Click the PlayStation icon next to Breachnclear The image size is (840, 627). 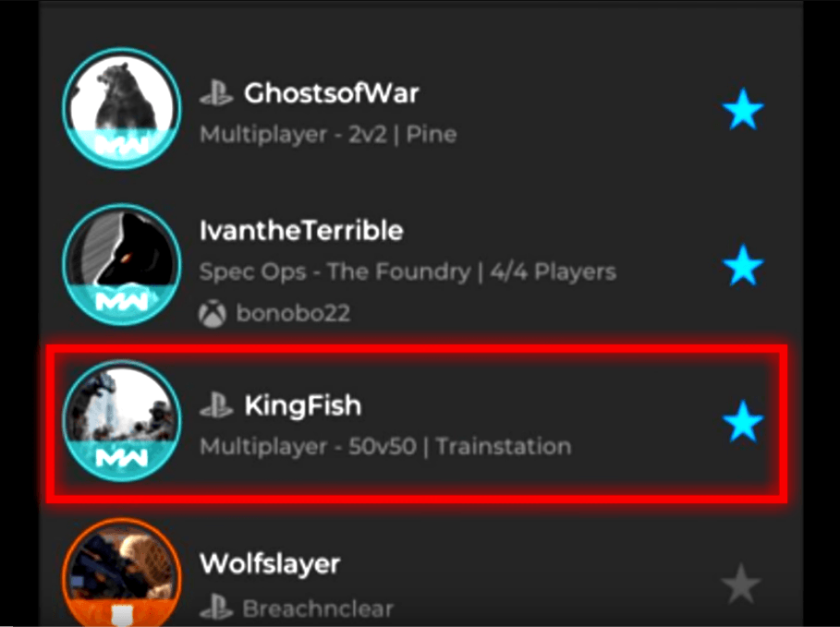coord(216,609)
